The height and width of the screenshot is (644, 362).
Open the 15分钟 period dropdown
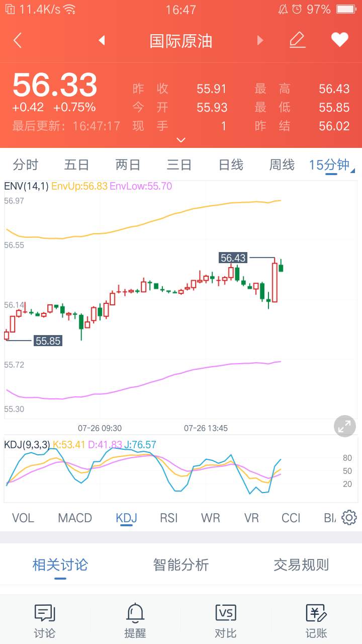[331, 165]
